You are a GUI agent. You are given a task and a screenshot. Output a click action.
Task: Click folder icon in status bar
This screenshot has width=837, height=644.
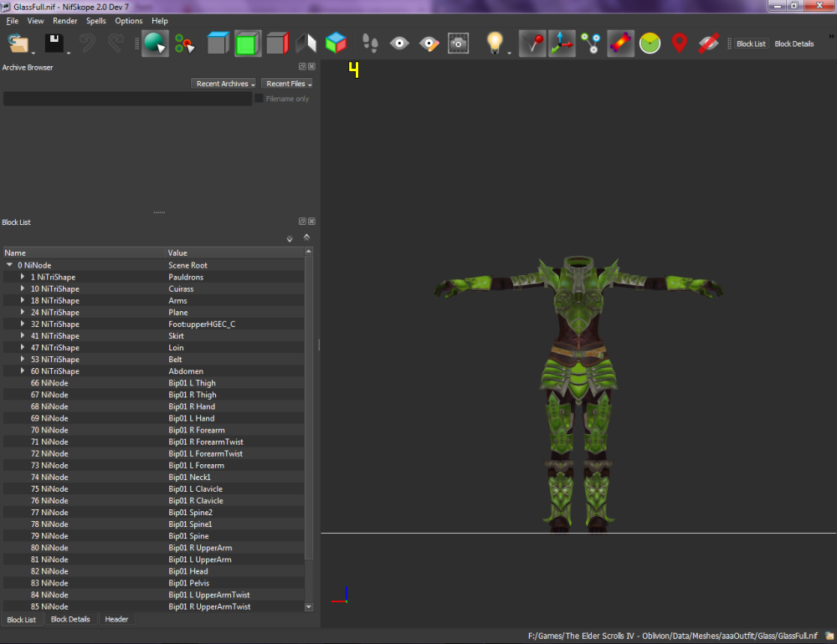829,636
